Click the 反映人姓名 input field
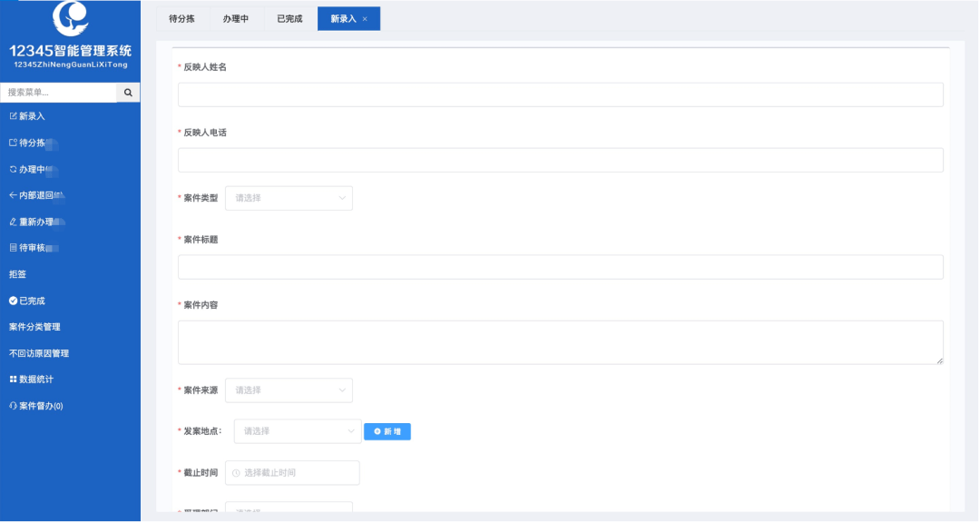Image resolution: width=980 pixels, height=523 pixels. click(560, 94)
